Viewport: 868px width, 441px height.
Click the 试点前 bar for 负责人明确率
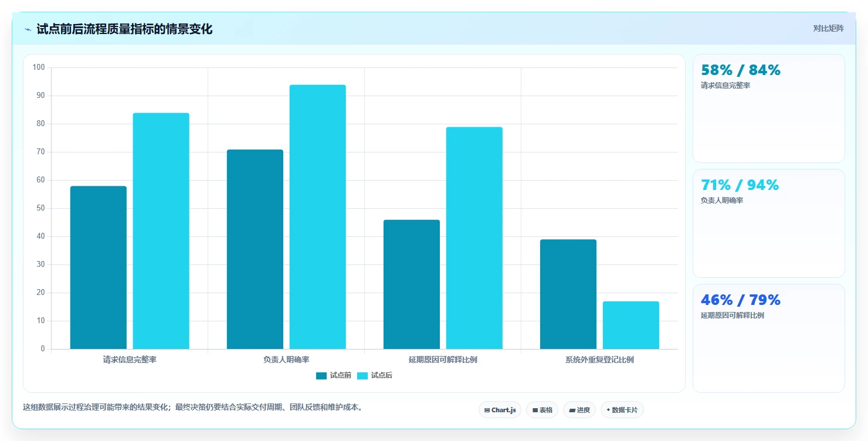[255, 249]
